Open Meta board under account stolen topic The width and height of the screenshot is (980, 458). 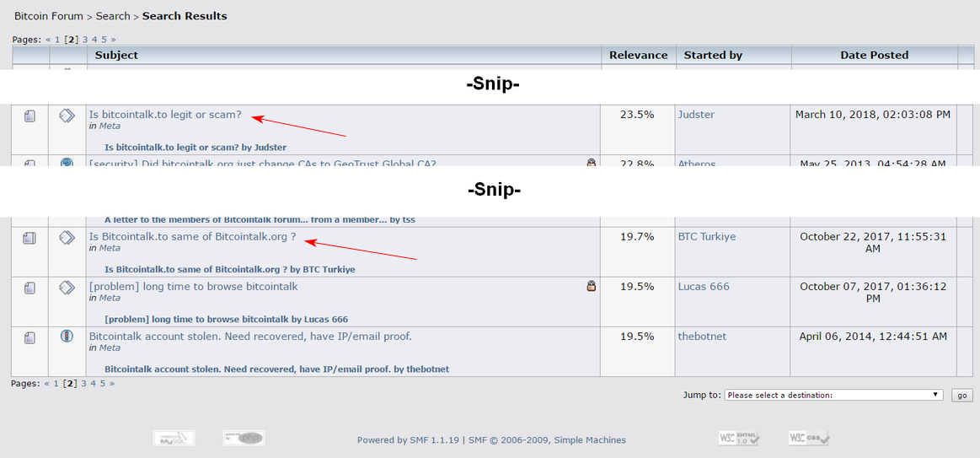(110, 348)
